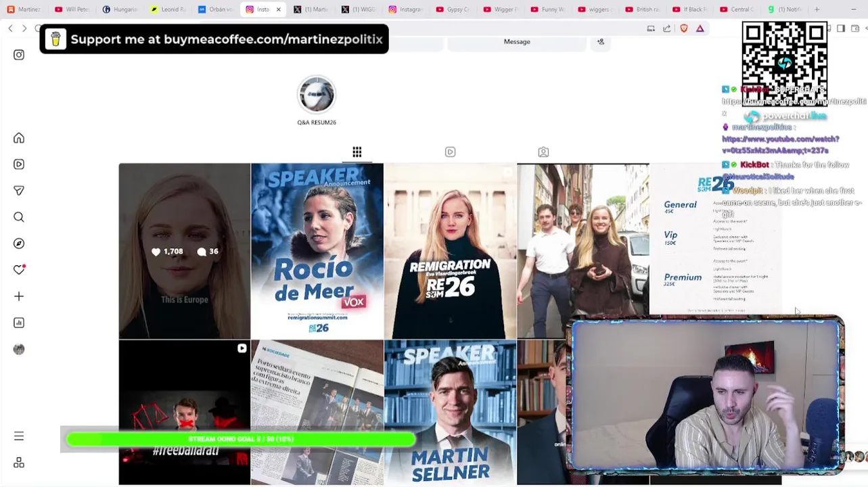
Task: Open the Explore compass icon
Action: click(19, 243)
